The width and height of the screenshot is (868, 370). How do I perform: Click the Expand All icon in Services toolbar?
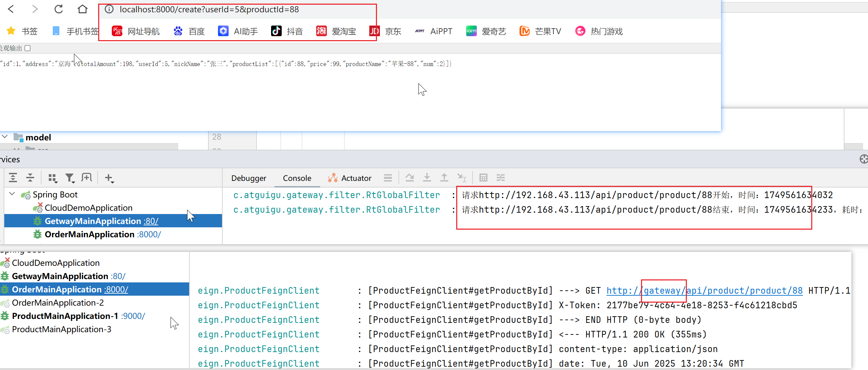(x=13, y=178)
